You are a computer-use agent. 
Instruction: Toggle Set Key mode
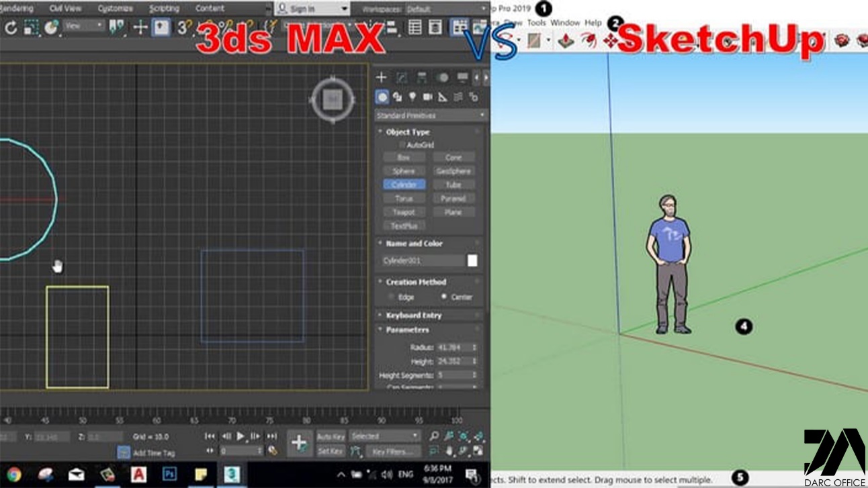(x=331, y=452)
